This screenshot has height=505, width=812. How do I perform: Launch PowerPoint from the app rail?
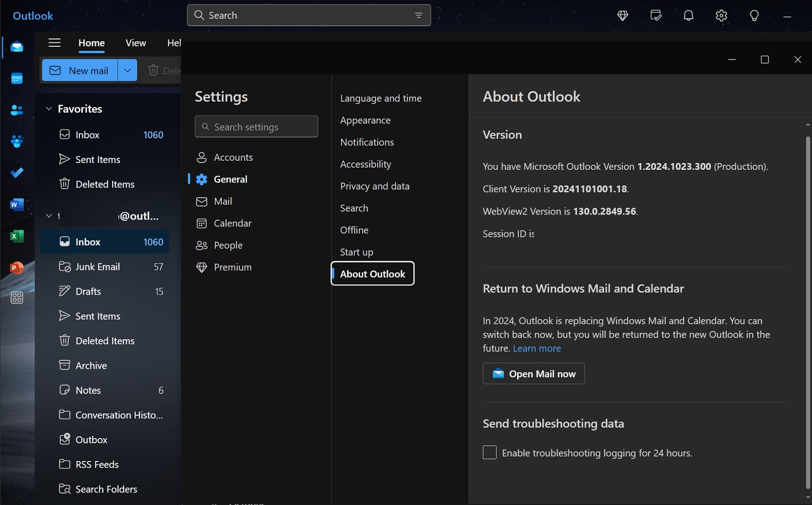click(17, 267)
